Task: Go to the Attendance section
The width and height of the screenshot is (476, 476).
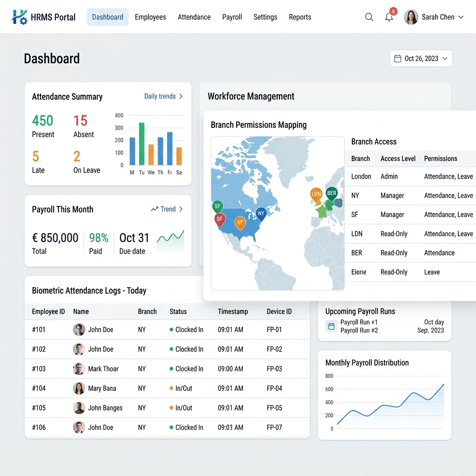Action: pyautogui.click(x=194, y=17)
